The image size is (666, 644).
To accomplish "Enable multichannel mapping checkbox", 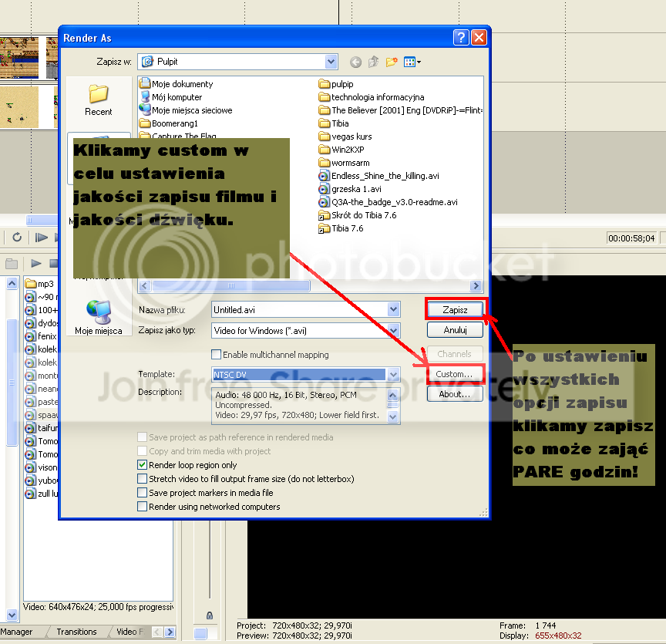I will pyautogui.click(x=216, y=355).
